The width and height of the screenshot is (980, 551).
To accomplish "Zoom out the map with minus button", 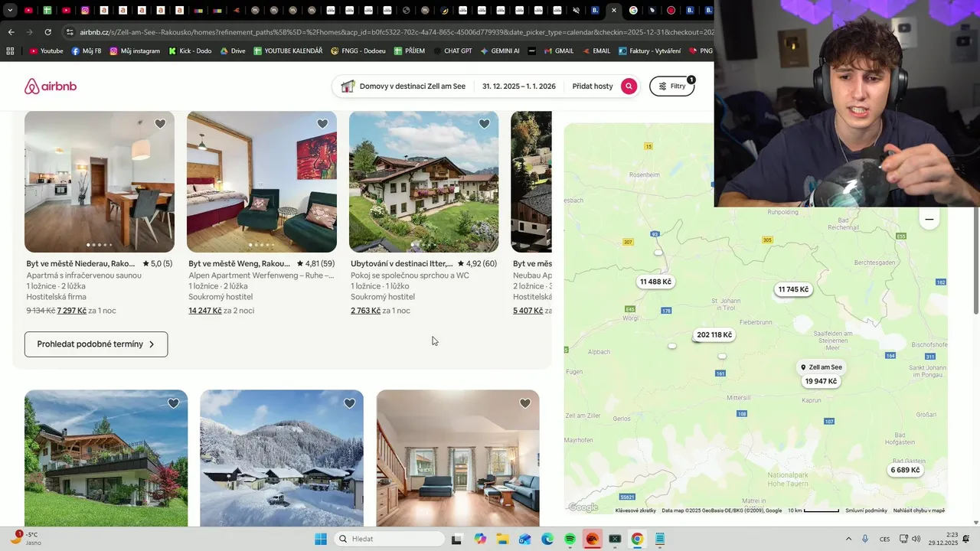I will point(929,219).
